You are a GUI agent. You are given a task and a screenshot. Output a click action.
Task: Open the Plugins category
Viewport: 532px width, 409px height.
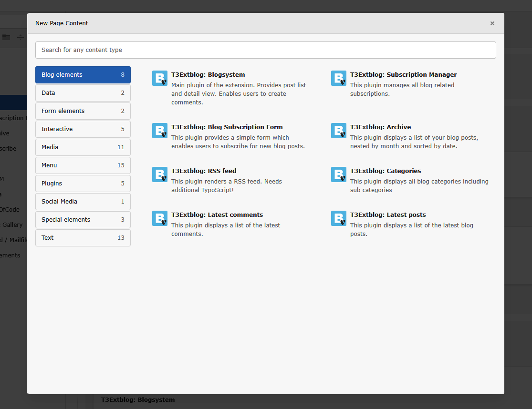click(x=83, y=184)
